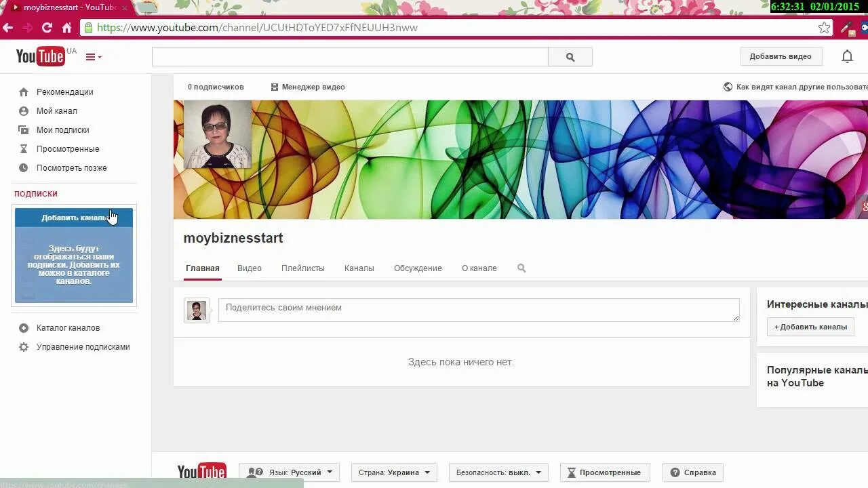Open the Главная channel tab

coord(203,268)
